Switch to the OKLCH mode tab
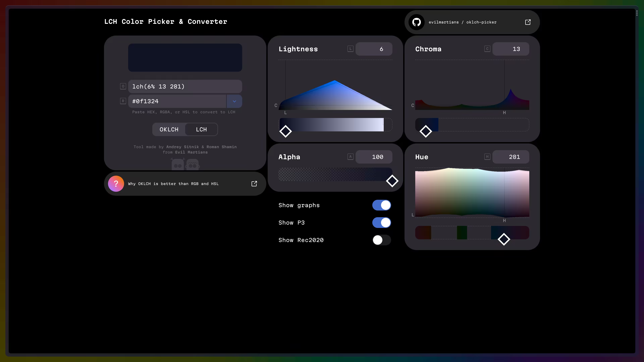Image resolution: width=644 pixels, height=362 pixels. [x=169, y=129]
